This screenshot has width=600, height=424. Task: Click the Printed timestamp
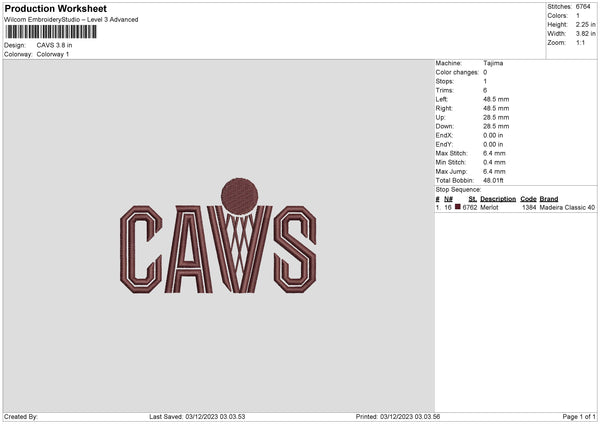point(398,417)
